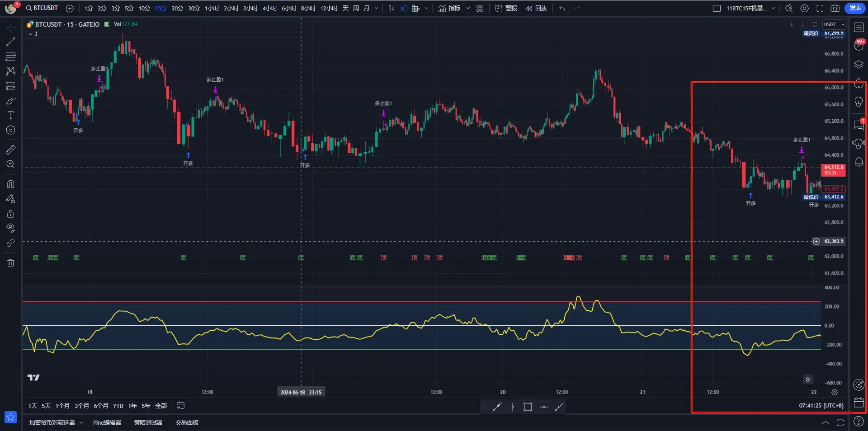This screenshot has height=431, width=868.
Task: Pick the horizontal line tool in floating toolbar
Action: coord(544,407)
